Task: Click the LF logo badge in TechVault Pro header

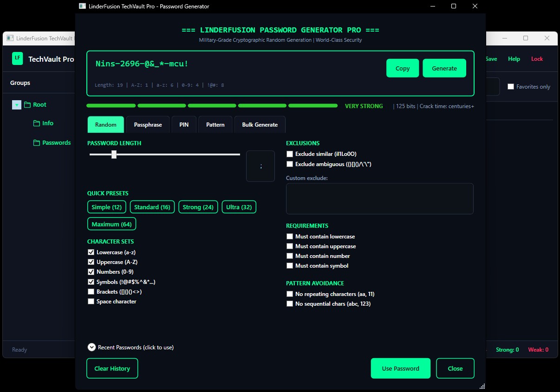Action: tap(17, 58)
